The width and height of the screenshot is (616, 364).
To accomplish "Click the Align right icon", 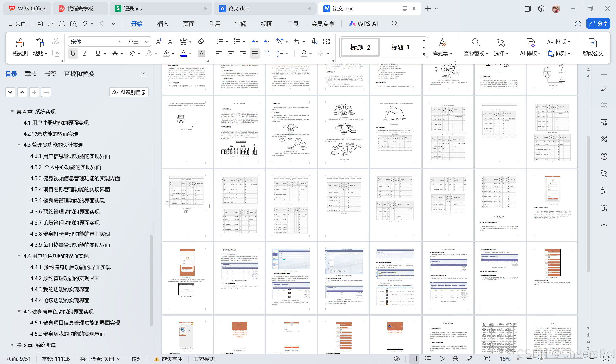I will (x=243, y=53).
